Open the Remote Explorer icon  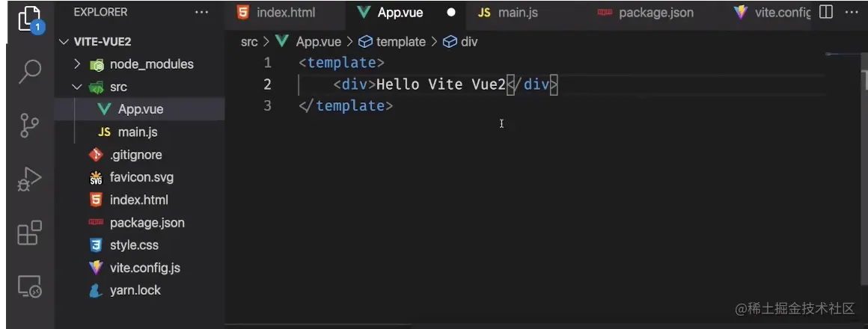coord(28,286)
